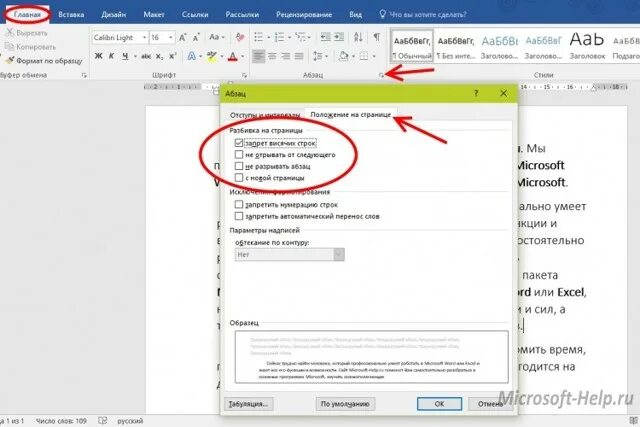Select the Format Painter (Формат по образцу) brush
The image size is (640, 427).
[x=10, y=60]
